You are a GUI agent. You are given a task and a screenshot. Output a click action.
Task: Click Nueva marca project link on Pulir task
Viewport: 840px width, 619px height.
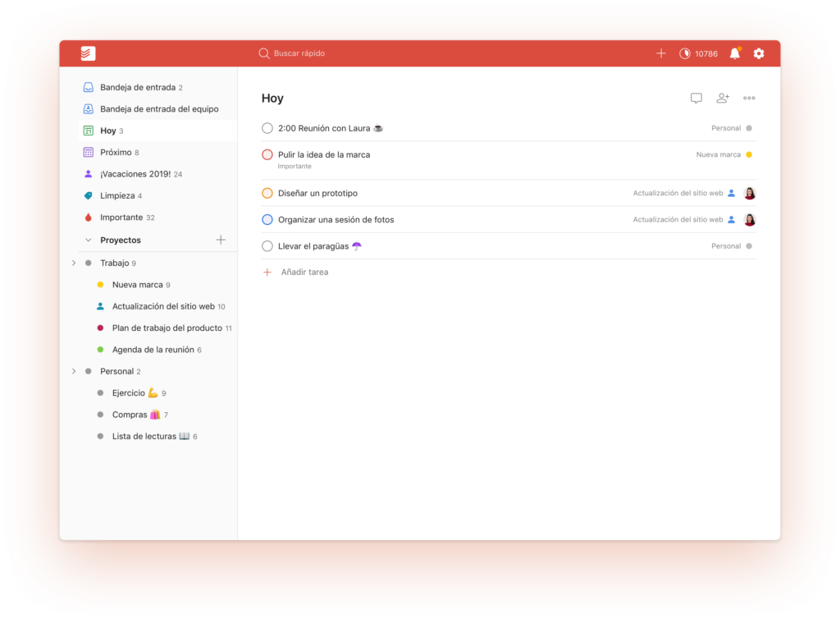coord(719,154)
